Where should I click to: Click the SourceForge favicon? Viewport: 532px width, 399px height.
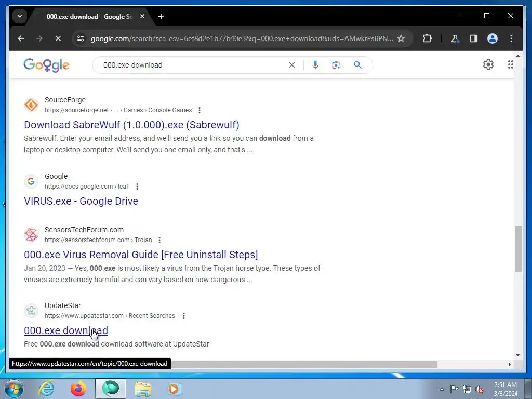(31, 105)
